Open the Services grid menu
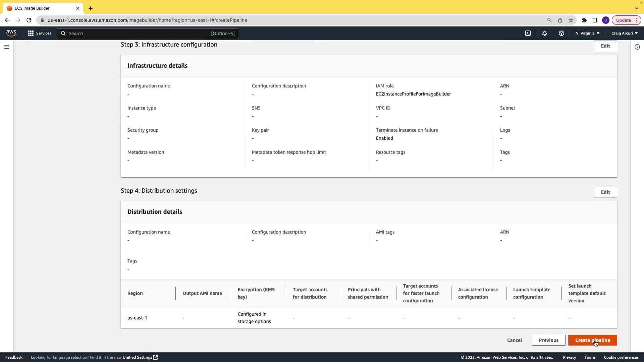 [40, 33]
